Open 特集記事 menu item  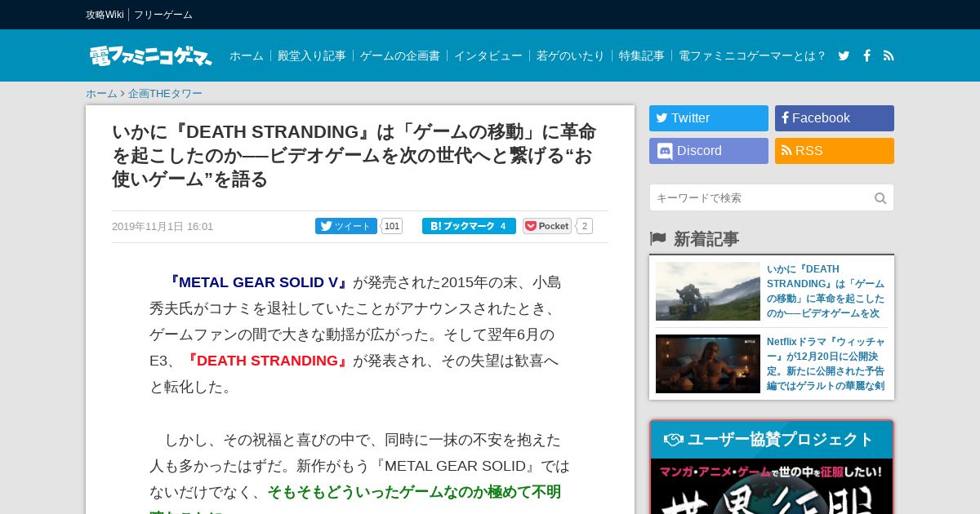tap(642, 55)
